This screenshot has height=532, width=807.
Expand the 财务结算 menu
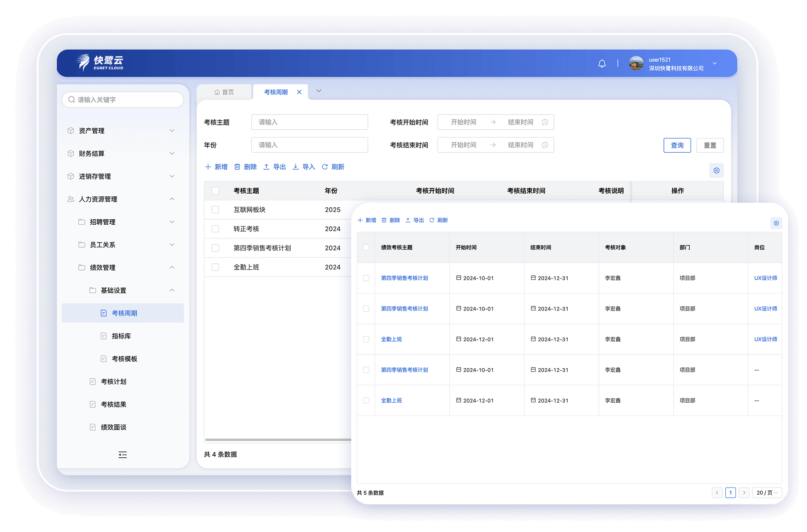click(x=122, y=154)
